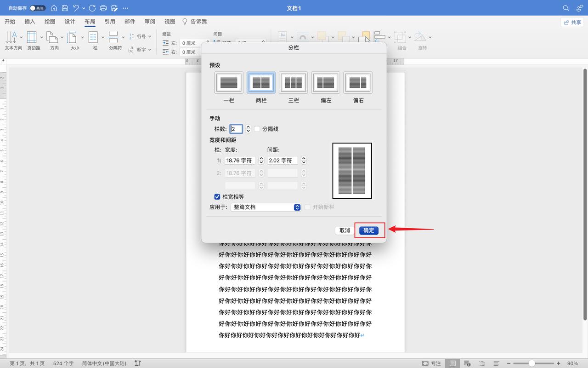Viewport: 588px width, 368px height.
Task: Click the Orientation (方向) icon
Action: (52, 37)
